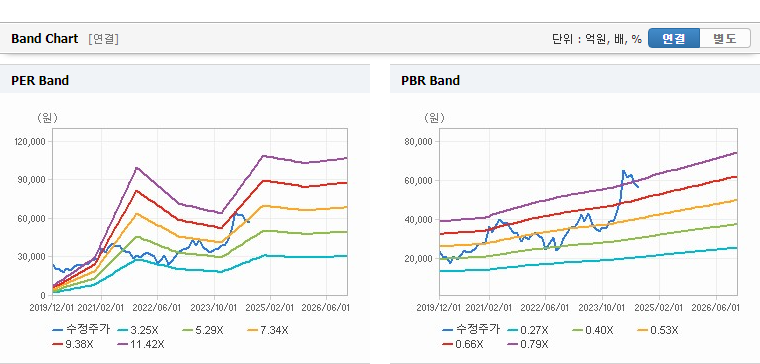Toggle the 11.42X legend entry
Screen dimensions: 760x364
click(141, 345)
